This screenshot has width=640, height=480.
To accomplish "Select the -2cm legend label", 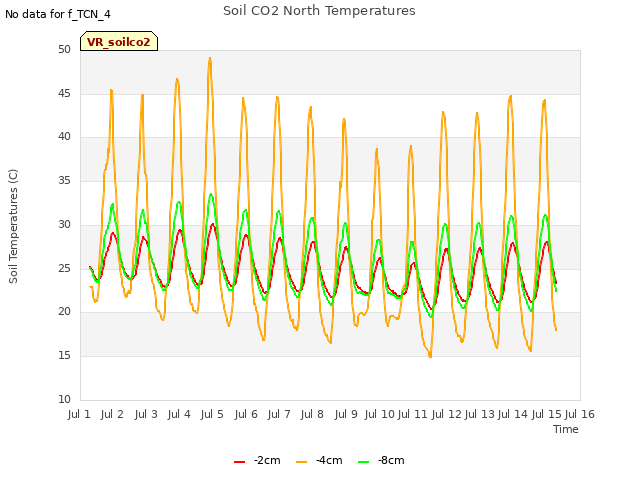I will [x=267, y=460].
